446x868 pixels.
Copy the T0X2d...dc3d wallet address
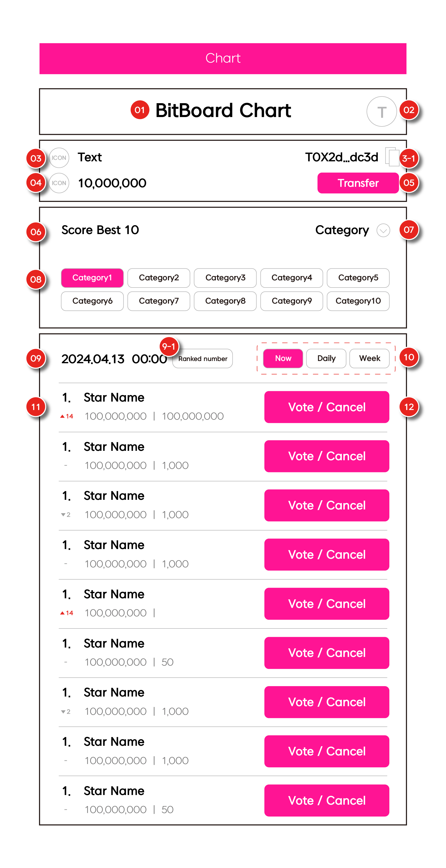[x=392, y=157]
